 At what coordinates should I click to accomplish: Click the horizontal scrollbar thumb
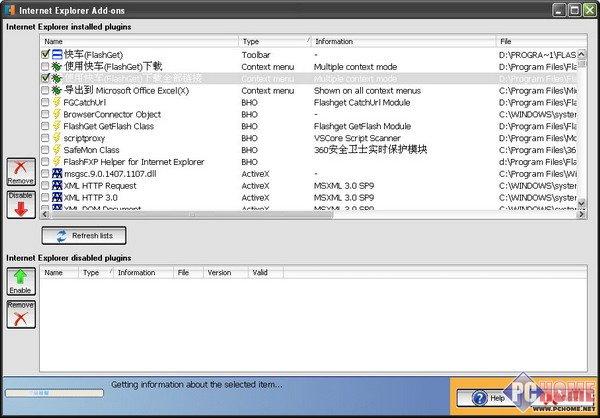[x=191, y=214]
